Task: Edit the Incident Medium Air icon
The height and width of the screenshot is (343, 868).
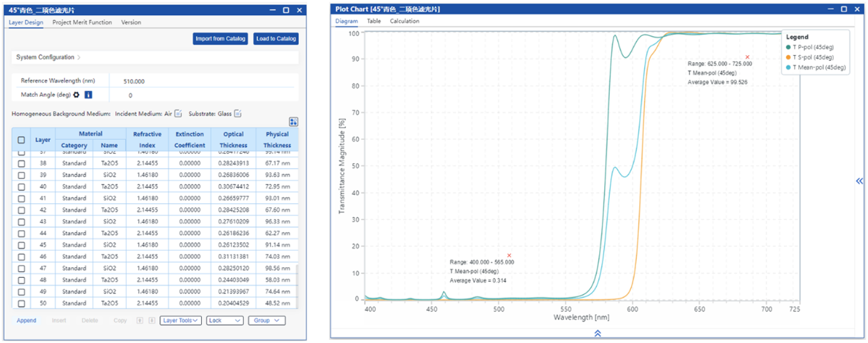Action: (178, 113)
